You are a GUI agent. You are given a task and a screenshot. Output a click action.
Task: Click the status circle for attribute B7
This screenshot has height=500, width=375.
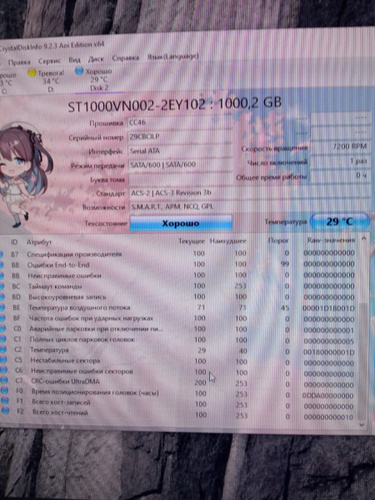(x=1, y=254)
